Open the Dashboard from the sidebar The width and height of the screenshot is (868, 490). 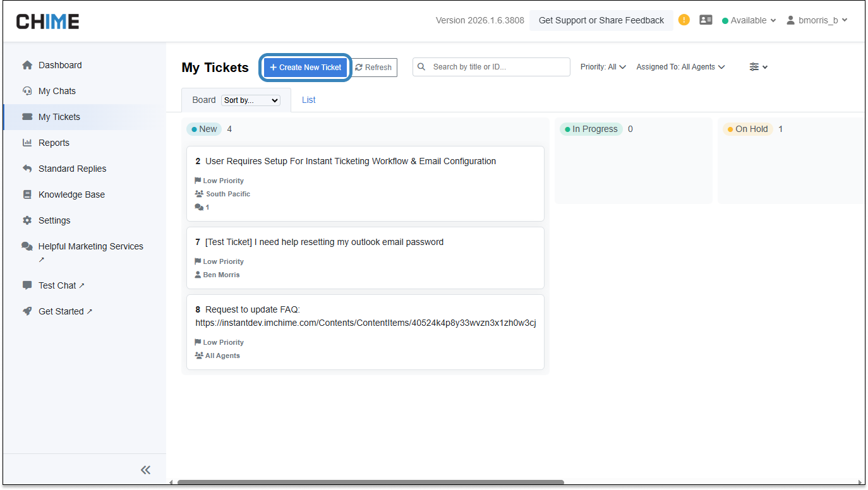point(60,65)
